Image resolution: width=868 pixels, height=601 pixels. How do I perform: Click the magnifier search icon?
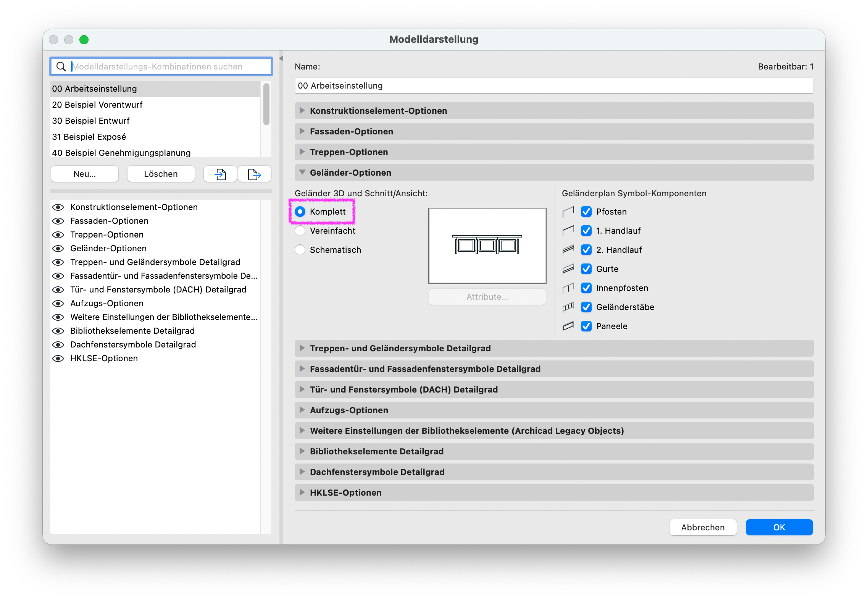pos(61,66)
